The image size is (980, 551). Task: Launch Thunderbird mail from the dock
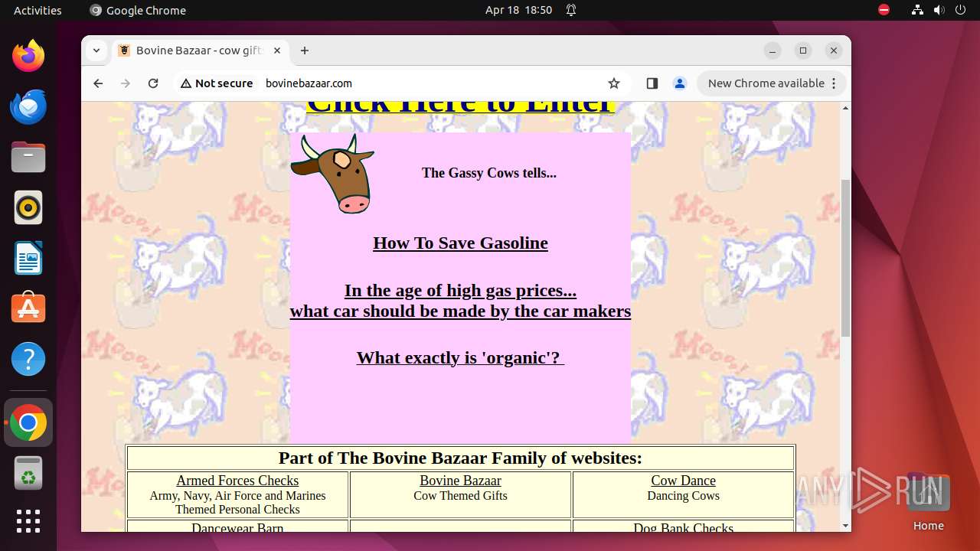tap(28, 106)
